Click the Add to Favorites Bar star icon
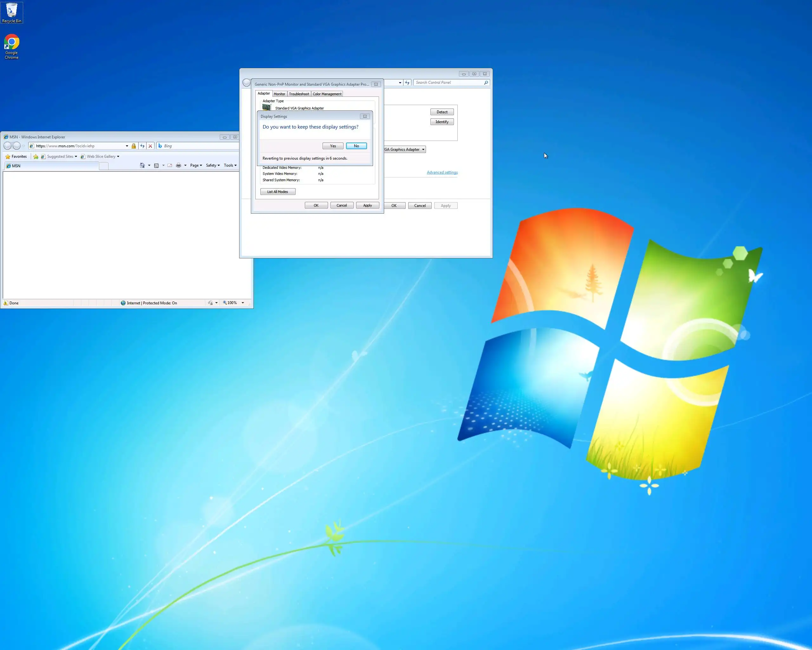The height and width of the screenshot is (650, 812). (36, 156)
